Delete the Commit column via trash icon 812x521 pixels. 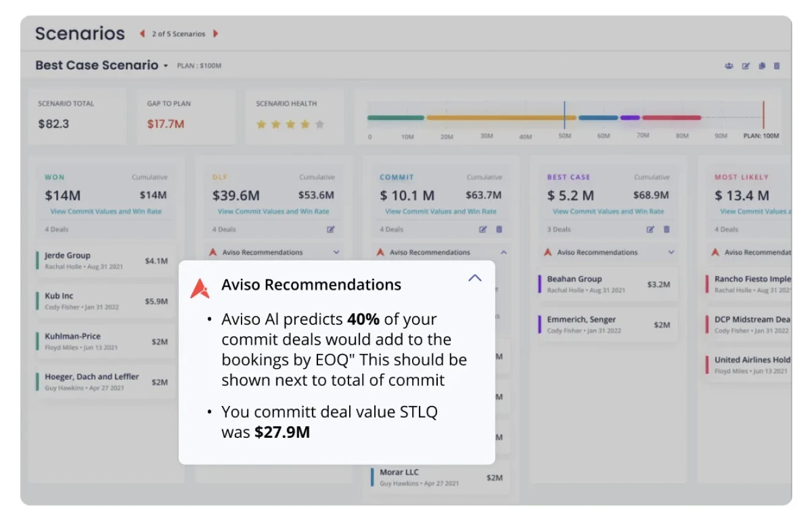click(499, 229)
